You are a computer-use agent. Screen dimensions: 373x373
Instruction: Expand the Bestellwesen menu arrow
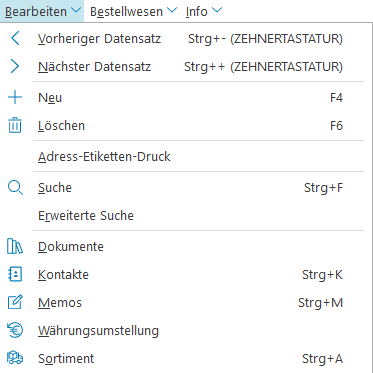(172, 11)
